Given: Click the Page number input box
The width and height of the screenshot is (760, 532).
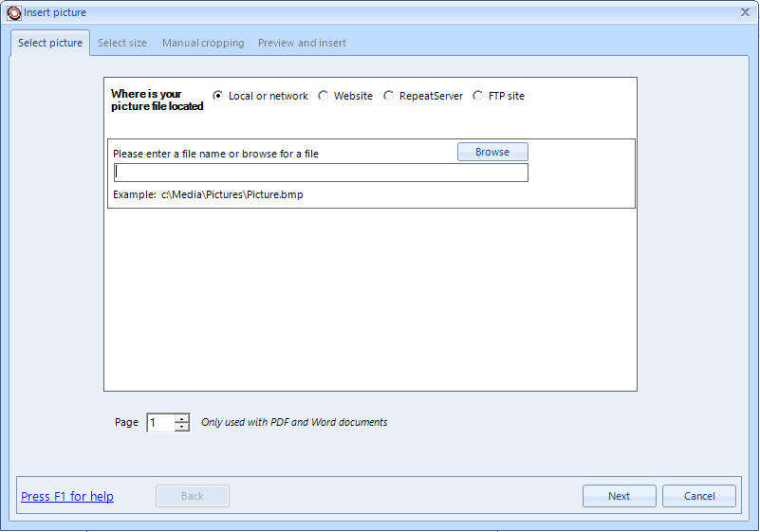Looking at the screenshot, I should pos(160,423).
